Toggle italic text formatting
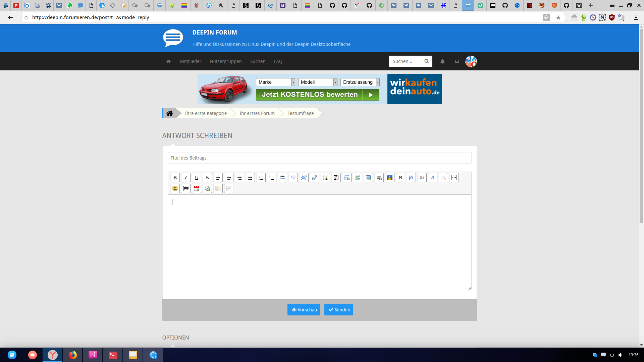 click(x=185, y=178)
